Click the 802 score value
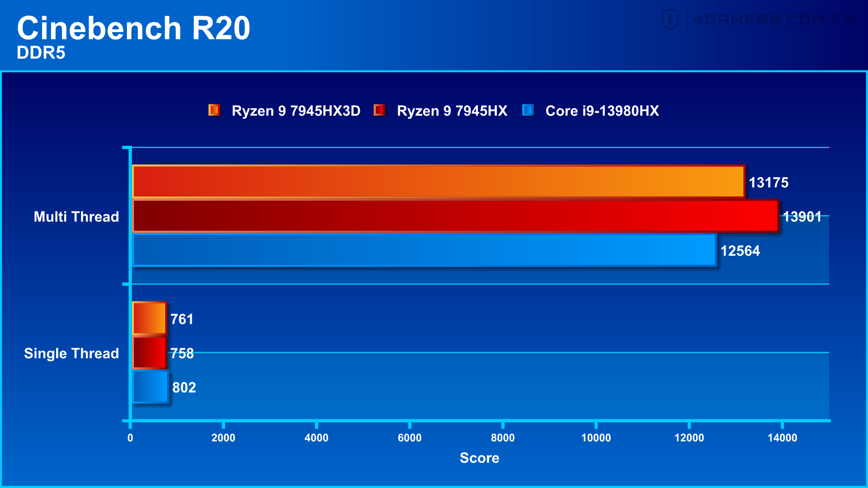The height and width of the screenshot is (488, 868). [x=184, y=388]
